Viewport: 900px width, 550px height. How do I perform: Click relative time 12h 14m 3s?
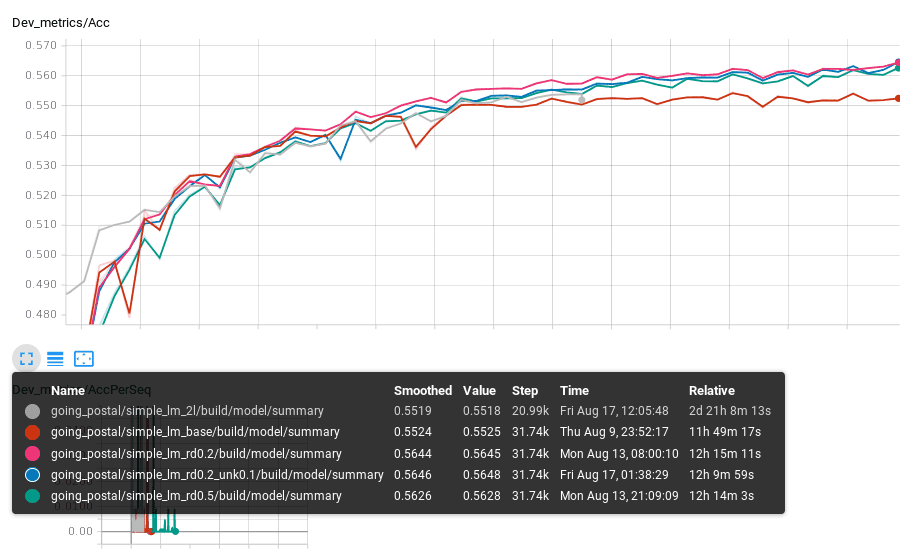pyautogui.click(x=721, y=496)
